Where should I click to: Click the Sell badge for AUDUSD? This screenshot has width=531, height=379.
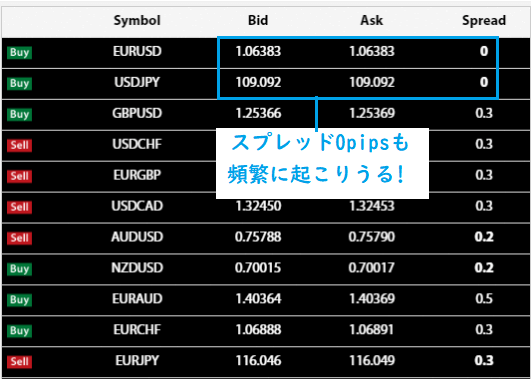coord(19,238)
